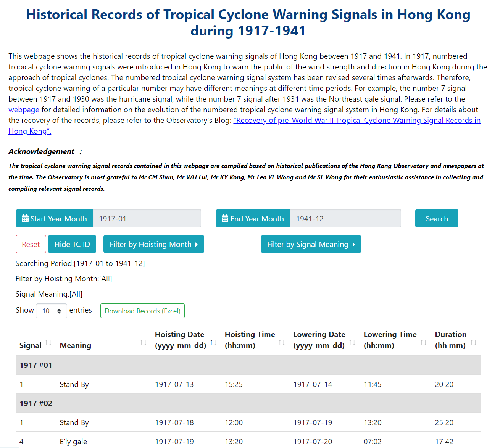The image size is (500, 448).
Task: Open the Recovery of pre-World War II blog link
Action: pos(357,121)
